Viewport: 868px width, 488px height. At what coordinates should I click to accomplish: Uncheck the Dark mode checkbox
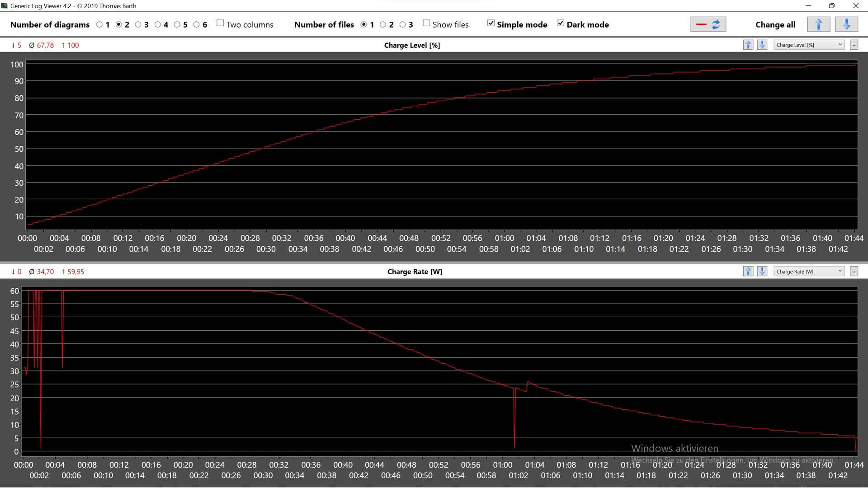click(x=561, y=23)
